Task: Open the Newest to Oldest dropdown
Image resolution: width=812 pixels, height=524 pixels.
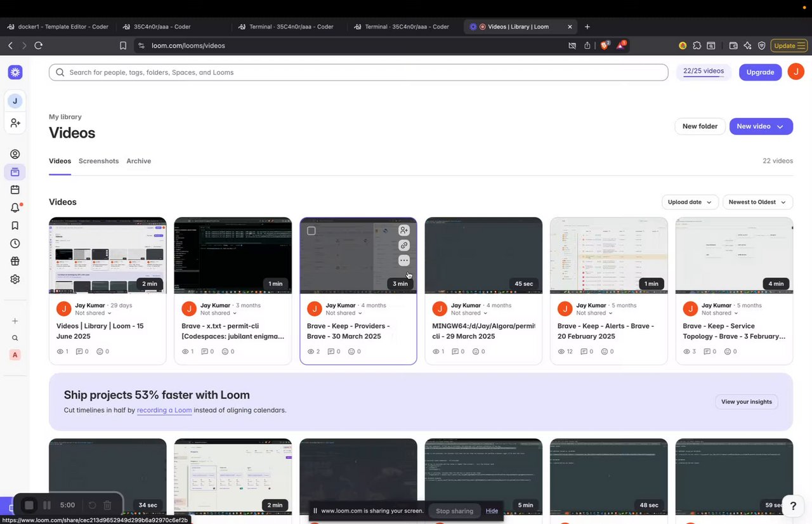Action: [757, 202]
